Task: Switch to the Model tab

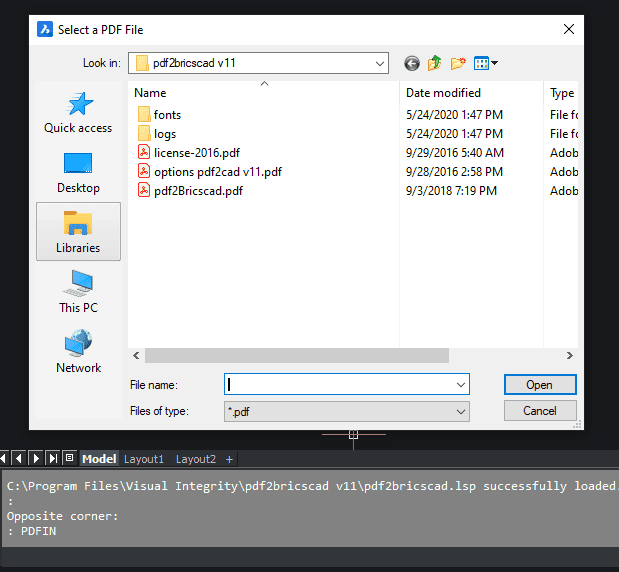Action: (99, 459)
